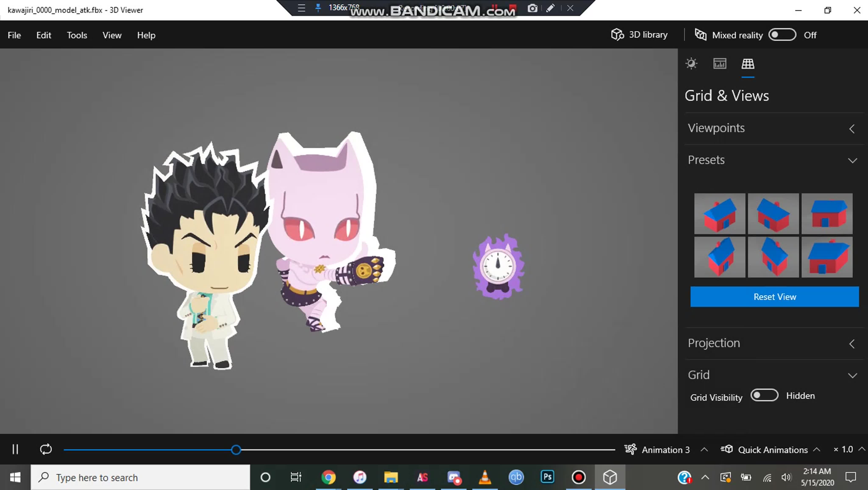This screenshot has height=490, width=868.
Task: Close the Bandicam recording bar
Action: 570,8
